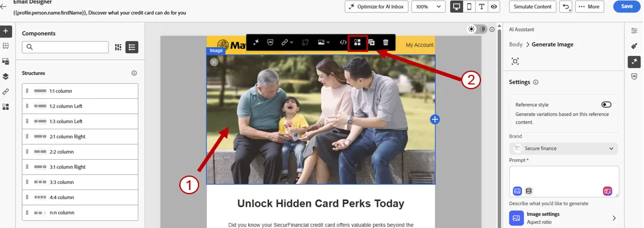Viewport: 644px width, 228px height.
Task: Switch components to list view
Action: (x=132, y=47)
